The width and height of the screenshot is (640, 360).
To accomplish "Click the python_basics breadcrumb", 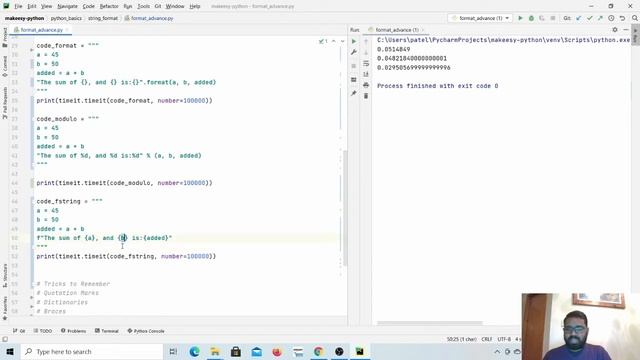I will [x=66, y=18].
